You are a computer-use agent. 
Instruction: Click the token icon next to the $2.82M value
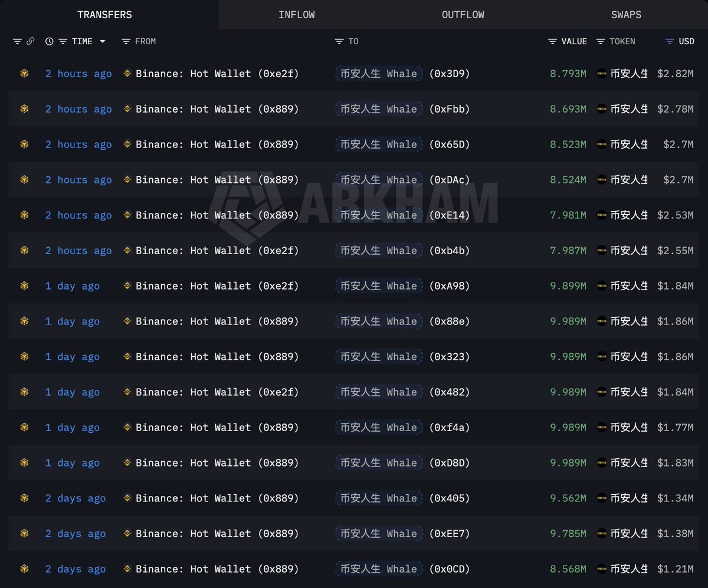(601, 73)
